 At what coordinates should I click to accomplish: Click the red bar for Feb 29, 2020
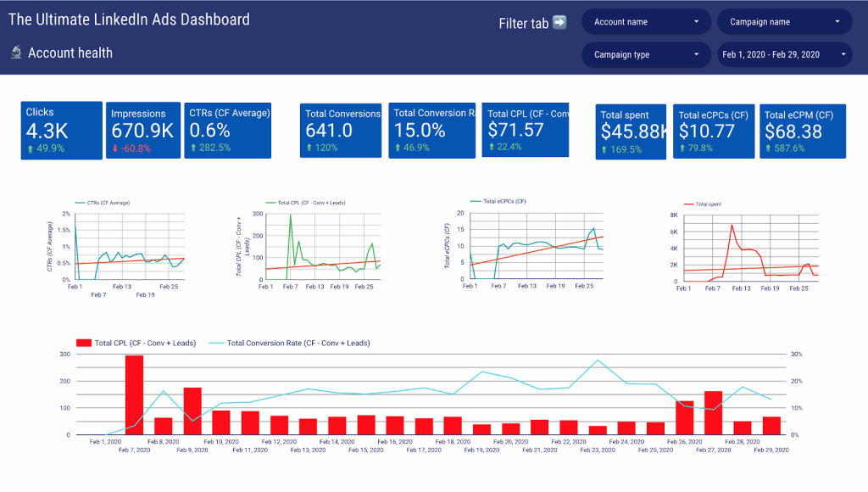(771, 426)
